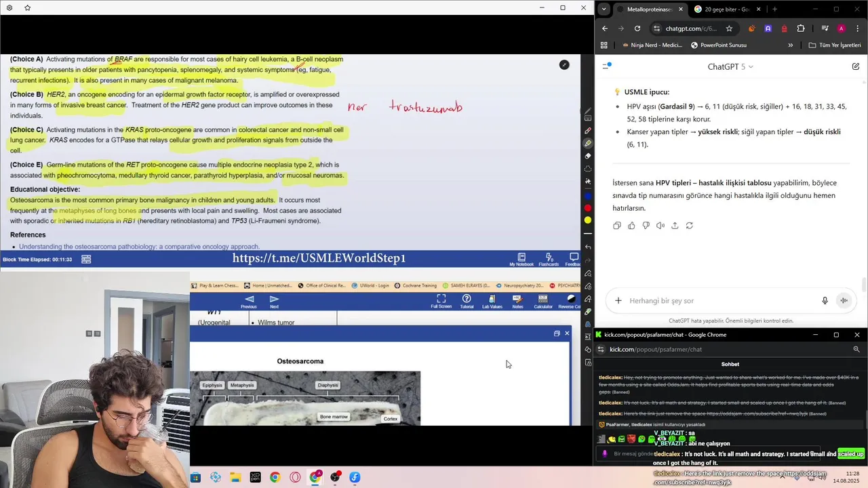
Task: Select the red pen annotation tool
Action: pyautogui.click(x=588, y=131)
